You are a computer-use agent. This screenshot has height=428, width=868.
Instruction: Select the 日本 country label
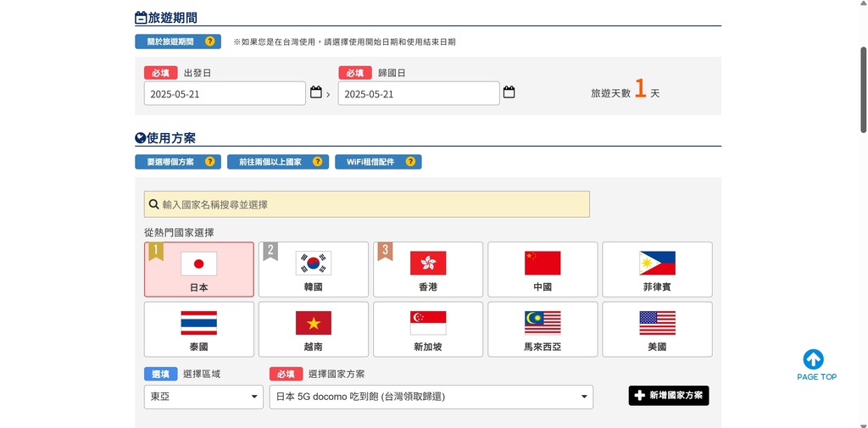pyautogui.click(x=198, y=287)
